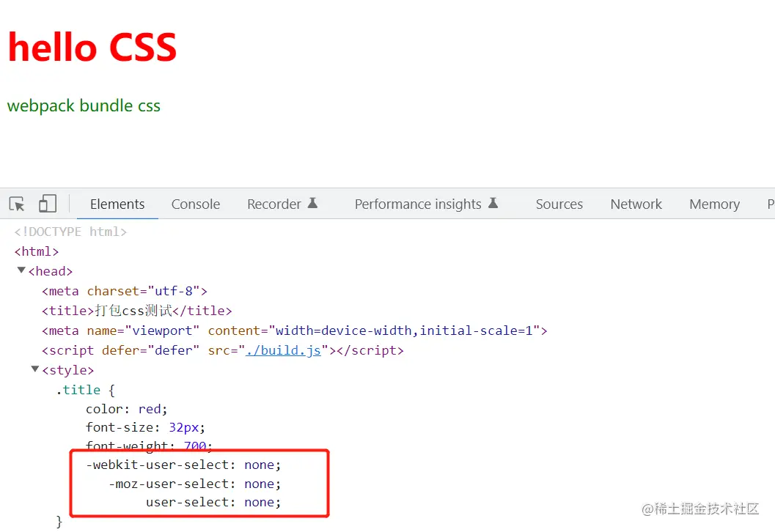Select the head tag node
775x532 pixels.
coord(51,271)
